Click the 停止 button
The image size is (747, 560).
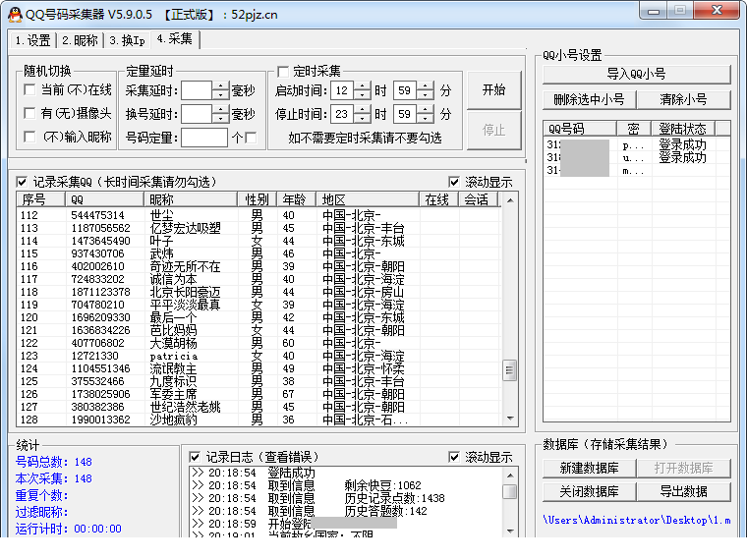tap(494, 130)
